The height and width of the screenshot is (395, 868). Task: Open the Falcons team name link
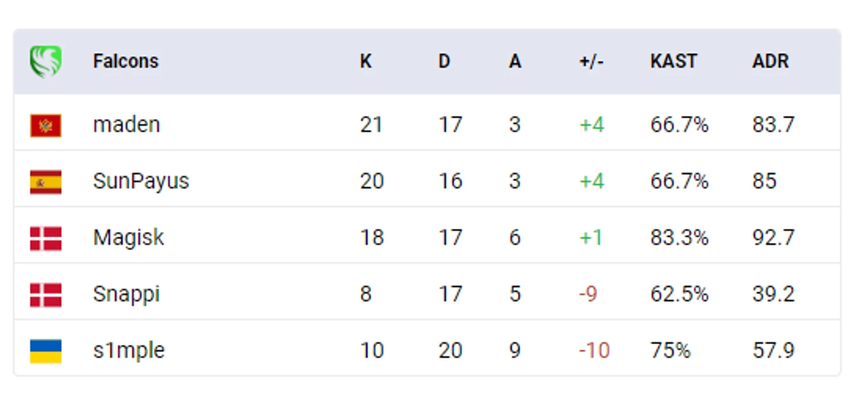tap(126, 61)
